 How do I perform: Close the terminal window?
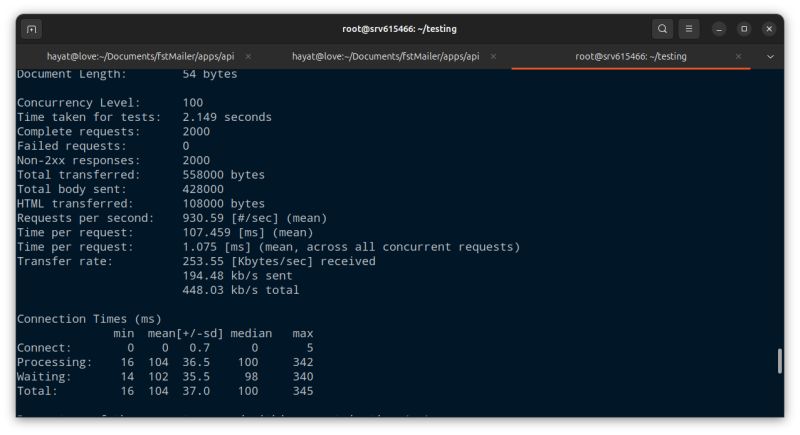[x=768, y=29]
